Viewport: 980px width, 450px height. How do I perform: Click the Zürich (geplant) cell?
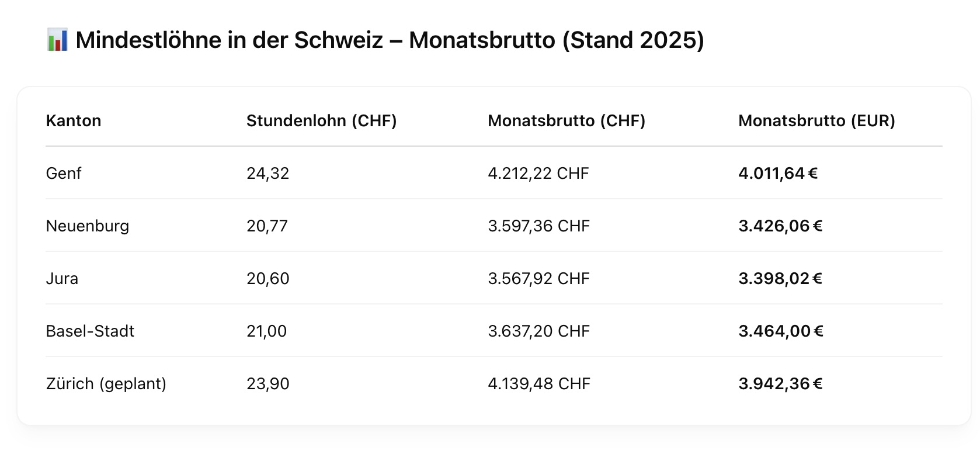(106, 384)
